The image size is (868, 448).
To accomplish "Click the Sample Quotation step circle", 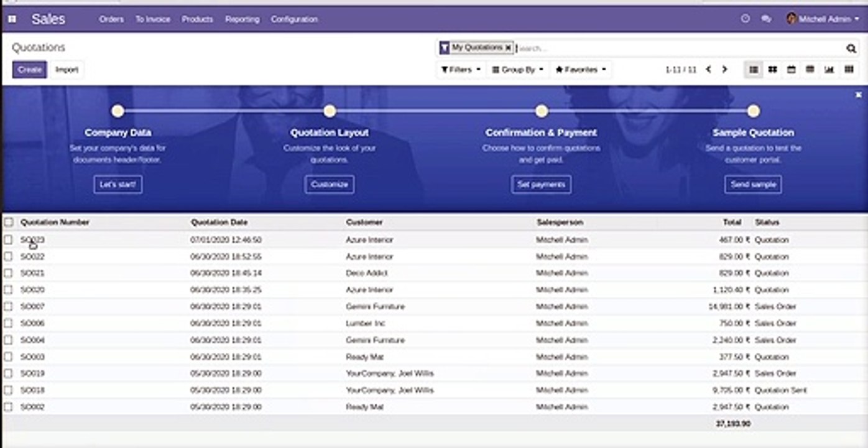I will 754,111.
